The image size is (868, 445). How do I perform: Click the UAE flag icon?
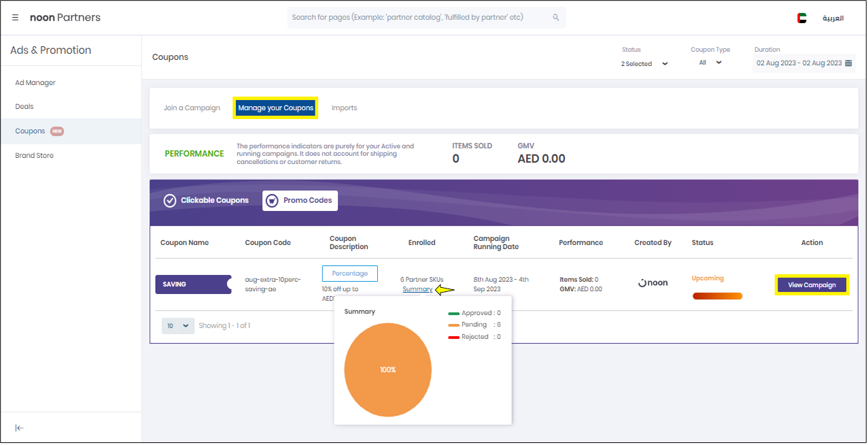pyautogui.click(x=802, y=18)
